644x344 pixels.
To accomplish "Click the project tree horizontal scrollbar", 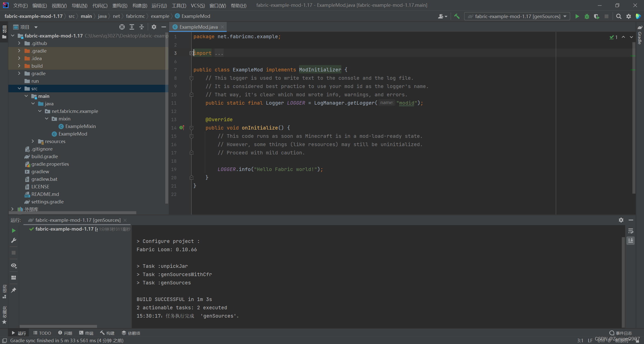I will (x=73, y=213).
